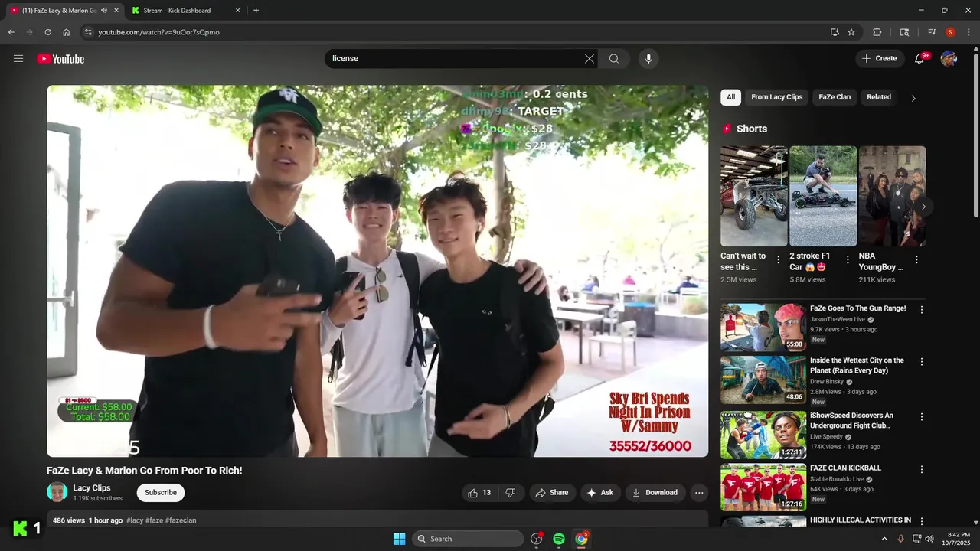Download the video
The height and width of the screenshot is (551, 980).
tap(655, 493)
